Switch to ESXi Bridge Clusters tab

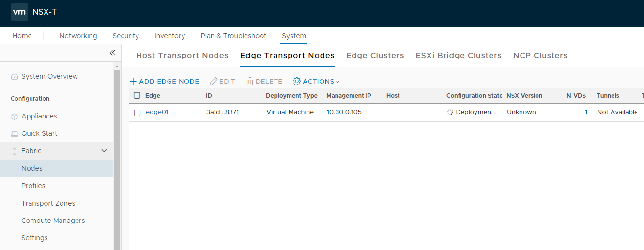459,56
